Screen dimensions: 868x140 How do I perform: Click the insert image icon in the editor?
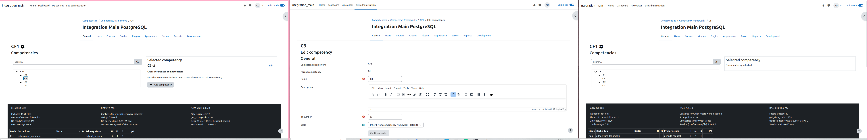coord(398,95)
